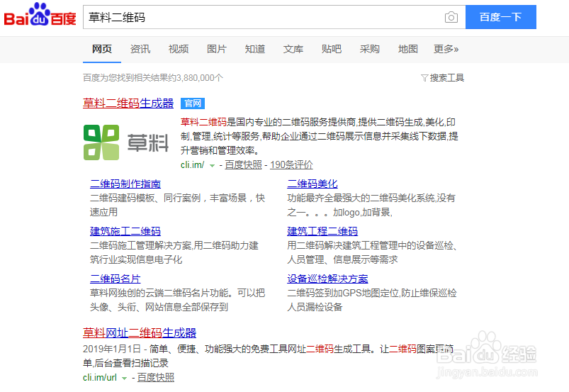Click description 二维码签到加GPS地图定位

(372, 300)
